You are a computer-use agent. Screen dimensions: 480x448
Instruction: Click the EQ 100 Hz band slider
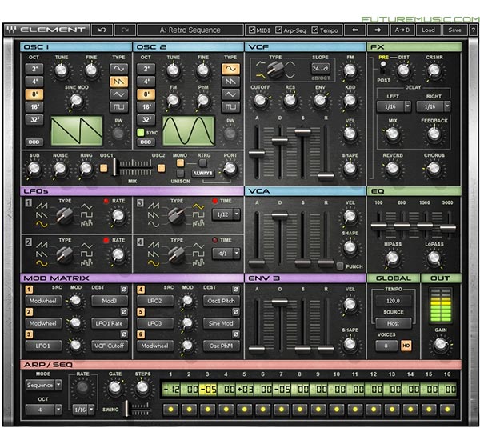(379, 226)
